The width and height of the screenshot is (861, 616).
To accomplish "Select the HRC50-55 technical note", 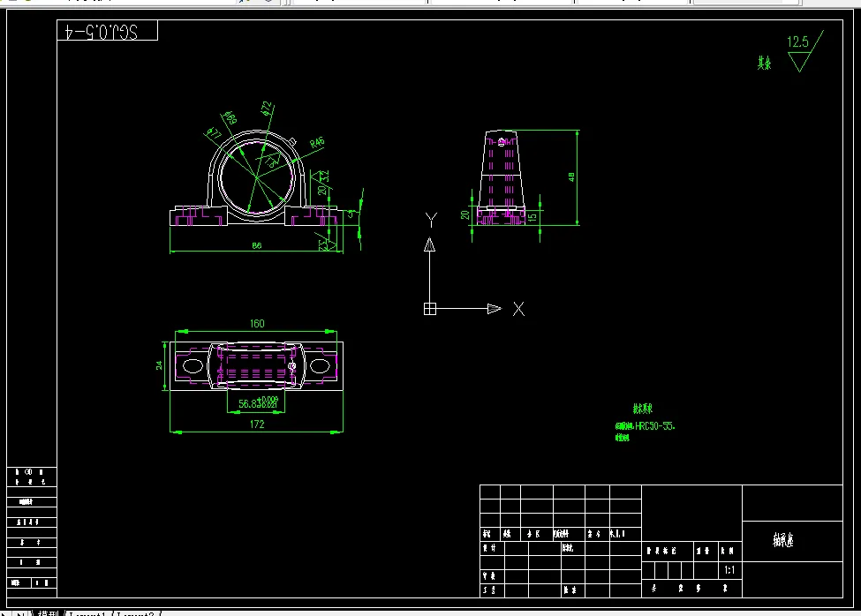I will tap(646, 426).
